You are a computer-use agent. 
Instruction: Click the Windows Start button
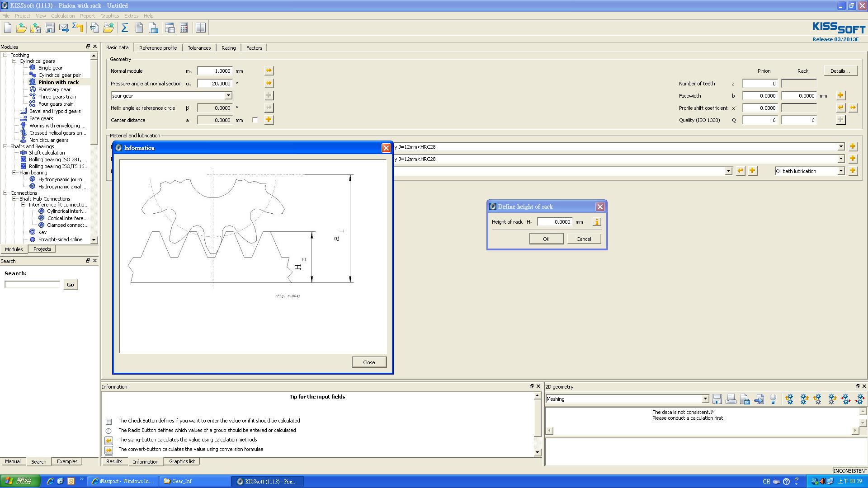(20, 481)
